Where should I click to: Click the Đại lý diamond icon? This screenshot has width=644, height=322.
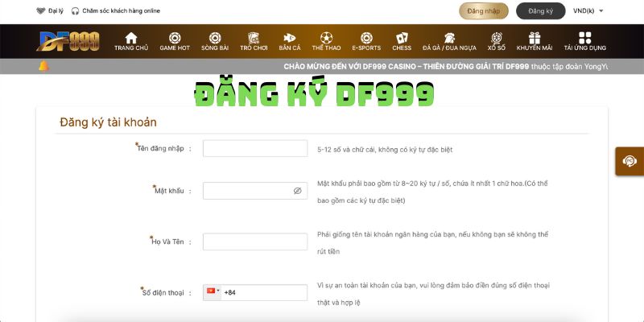(41, 11)
